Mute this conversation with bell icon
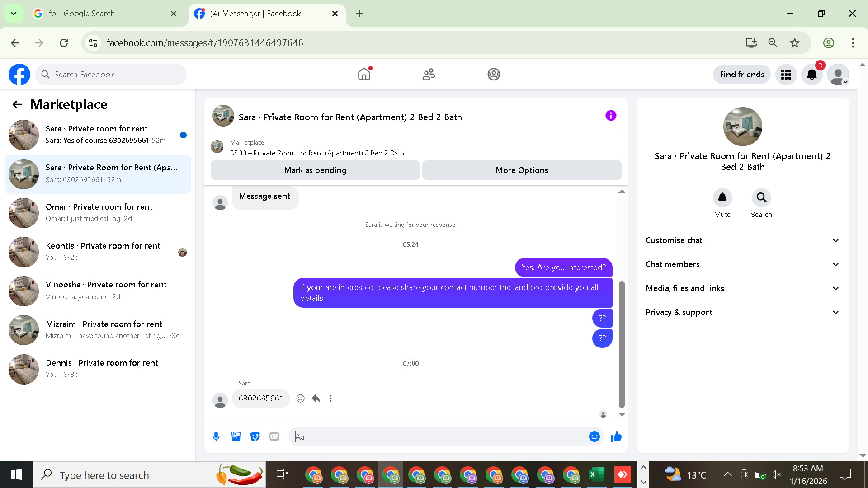The image size is (868, 488). [x=722, y=198]
